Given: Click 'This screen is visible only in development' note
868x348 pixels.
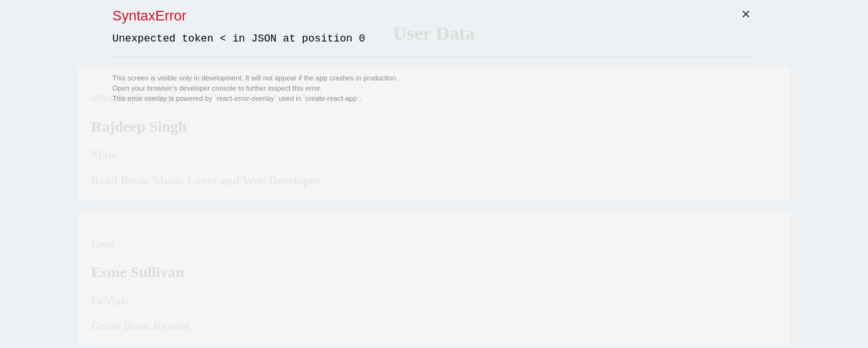Looking at the screenshot, I should point(255,78).
